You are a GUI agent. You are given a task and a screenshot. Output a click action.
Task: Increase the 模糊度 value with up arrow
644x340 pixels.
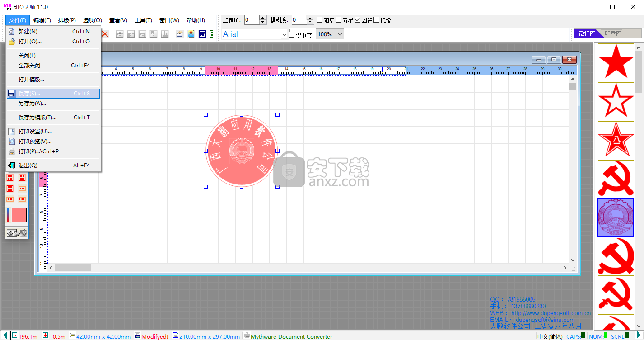310,18
